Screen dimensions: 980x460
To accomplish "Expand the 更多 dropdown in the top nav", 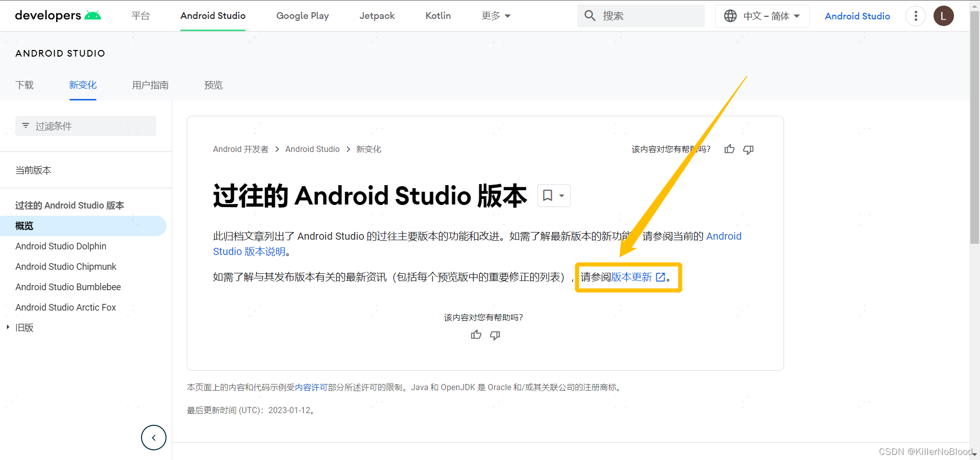I will tap(496, 16).
